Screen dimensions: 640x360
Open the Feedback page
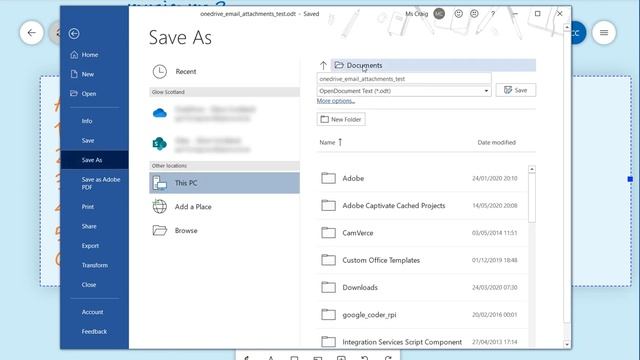pos(94,331)
